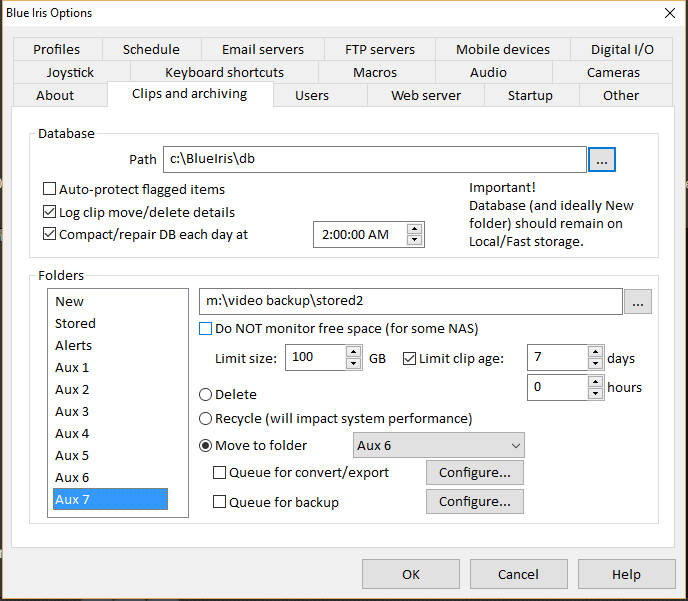Browse for the database path folder

(x=602, y=159)
